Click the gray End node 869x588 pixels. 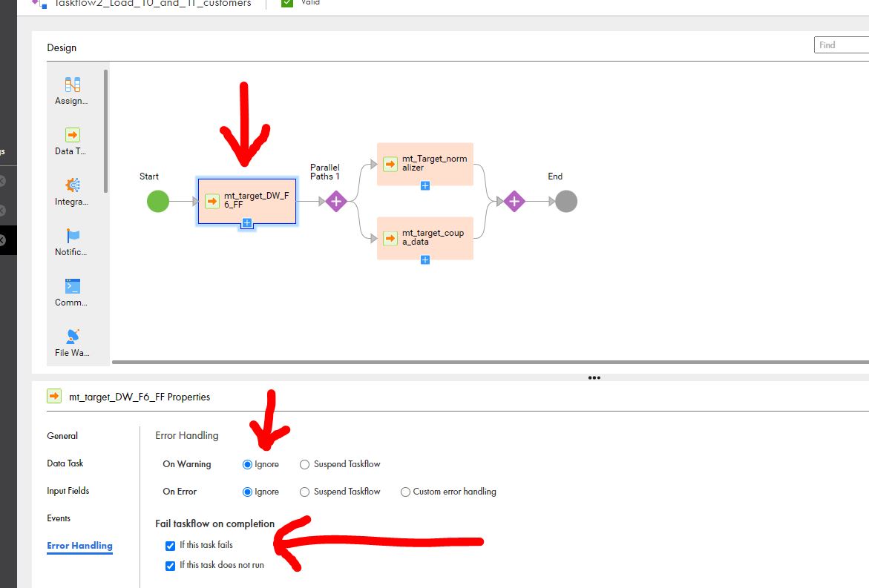click(565, 201)
